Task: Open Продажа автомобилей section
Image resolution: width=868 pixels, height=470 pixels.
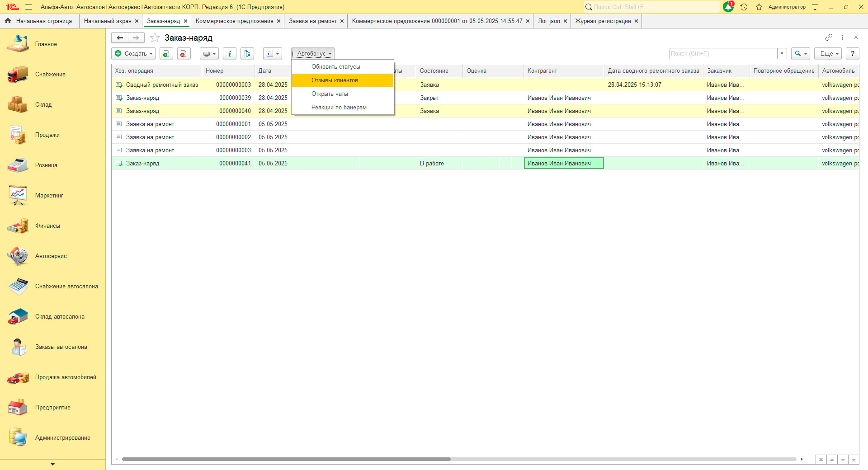Action: click(x=66, y=377)
